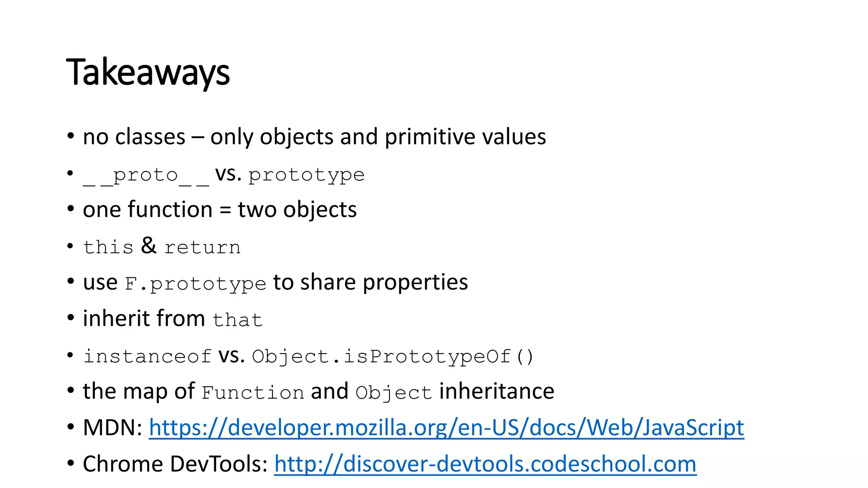Click the __proto__ code text

pos(146,175)
